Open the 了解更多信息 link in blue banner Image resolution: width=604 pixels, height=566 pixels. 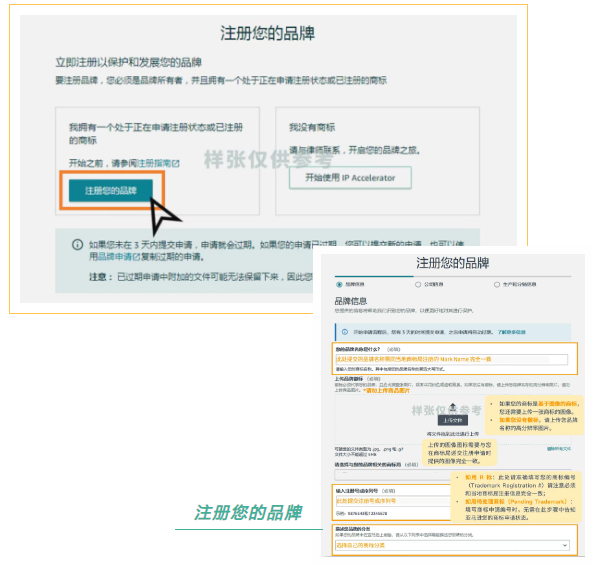click(512, 332)
